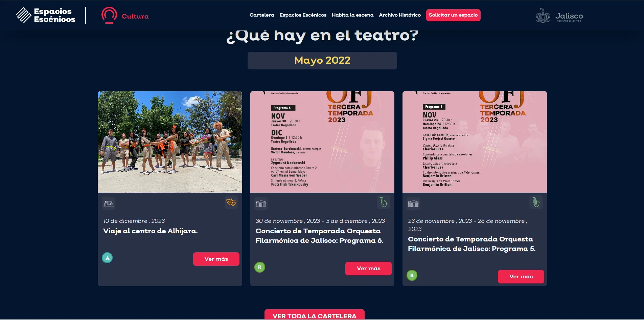Click date 30 de noviembre - 3 de diciembre
644x320 pixels.
click(320, 221)
